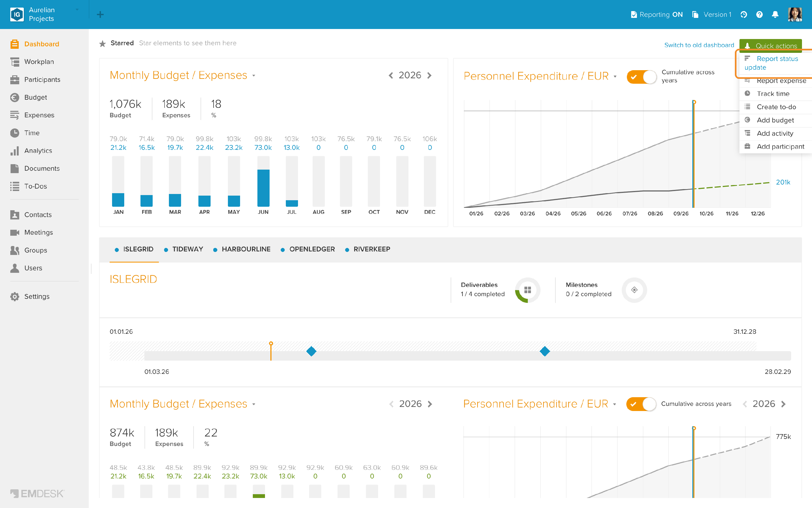Expand the Aurelian Projects project switcher
Screen dimensions: 812x508
click(x=77, y=10)
